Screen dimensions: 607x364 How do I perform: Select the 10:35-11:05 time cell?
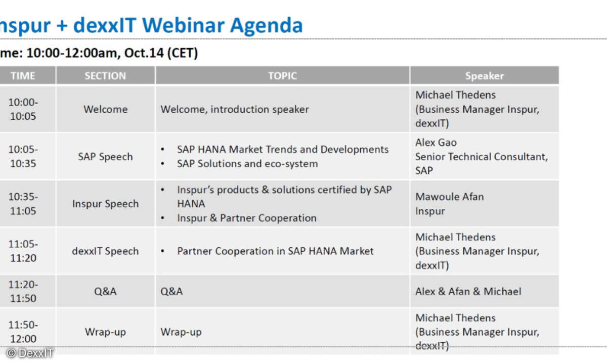click(x=27, y=203)
